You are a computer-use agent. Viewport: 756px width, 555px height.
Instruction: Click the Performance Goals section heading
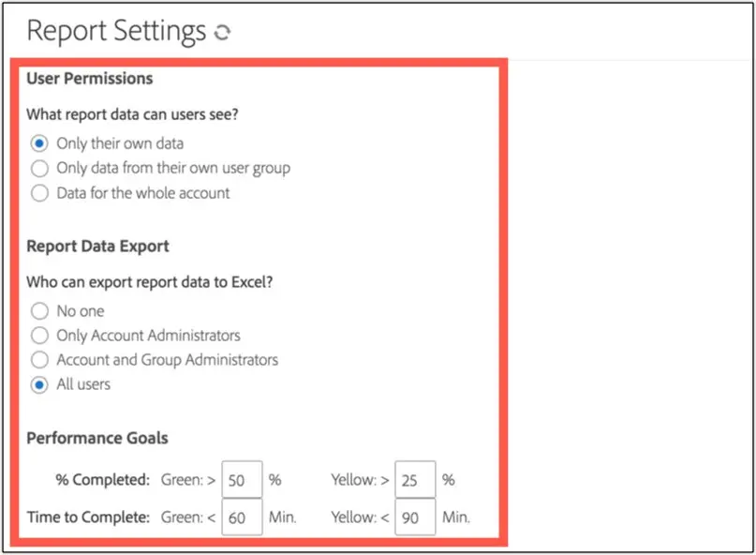coord(97,438)
